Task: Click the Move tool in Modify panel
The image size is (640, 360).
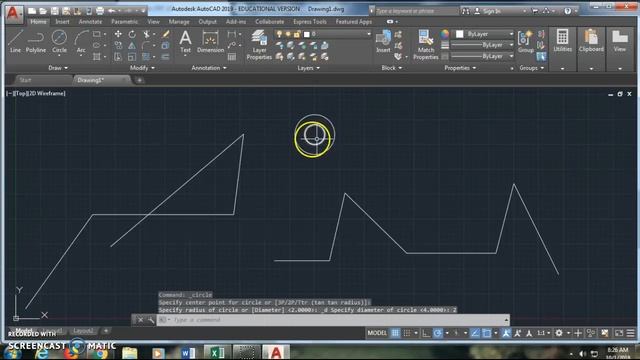Action: (118, 34)
